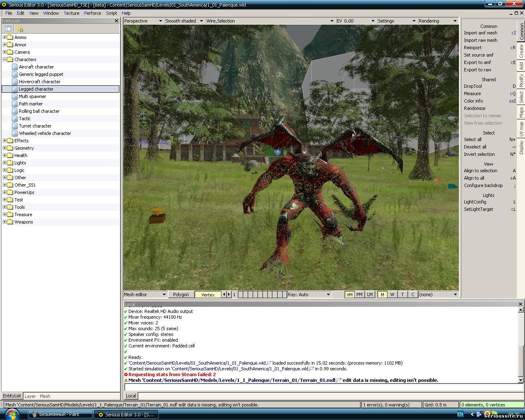Image resolution: width=525 pixels, height=420 pixels.
Task: Open the Perforce menu
Action: (x=93, y=13)
